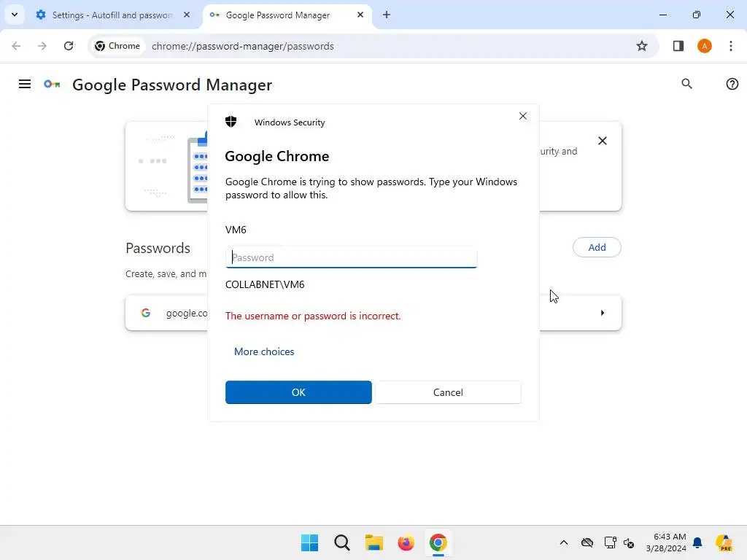Open Windows taskbar search

tap(341, 542)
